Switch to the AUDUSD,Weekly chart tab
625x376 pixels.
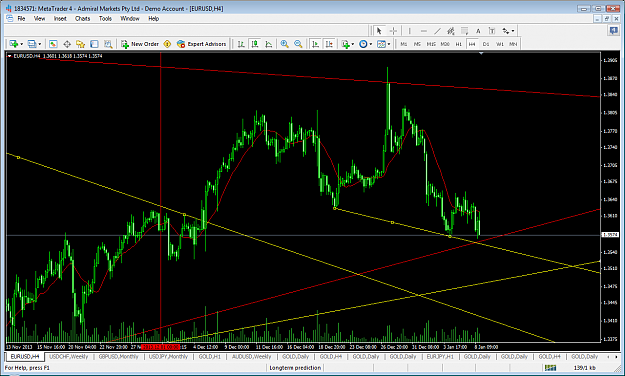[x=252, y=356]
